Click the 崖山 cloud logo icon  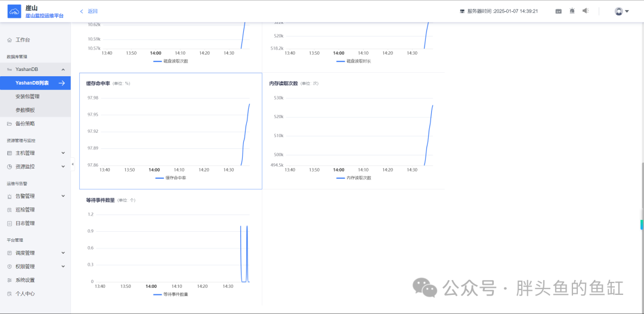[x=14, y=11]
